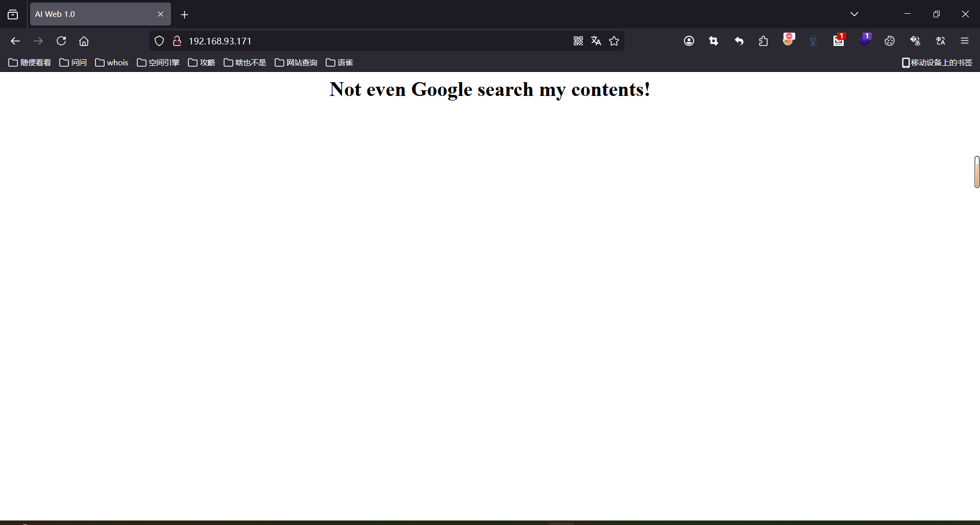
Task: Open the whois bookmark folder
Action: point(111,62)
